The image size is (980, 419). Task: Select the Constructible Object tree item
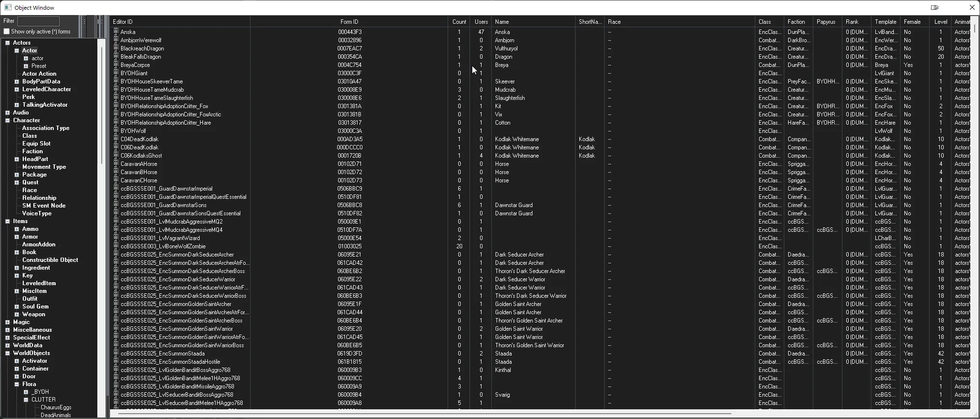[50, 260]
